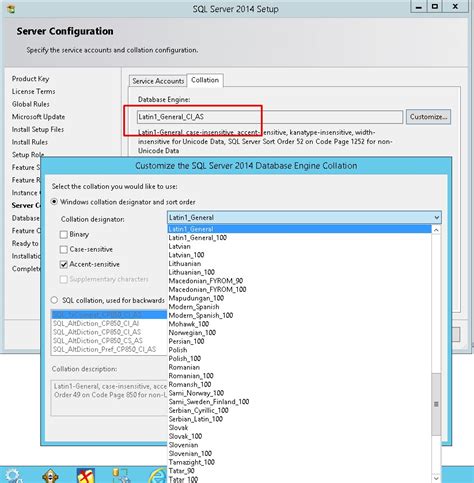Screen dimensions: 474x483
Task: Go to Global Rules setup step
Action: (30, 104)
